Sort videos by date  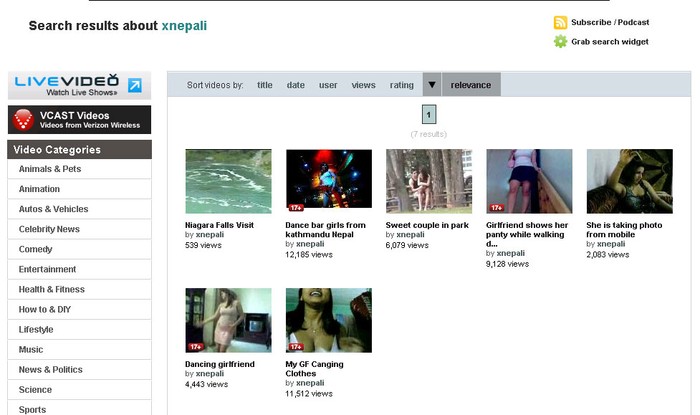coord(296,85)
